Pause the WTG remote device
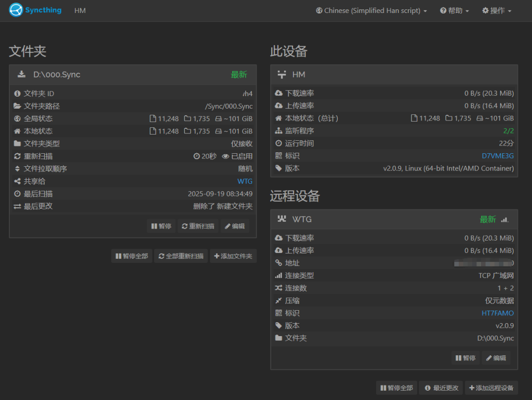The height and width of the screenshot is (400, 532). [465, 358]
